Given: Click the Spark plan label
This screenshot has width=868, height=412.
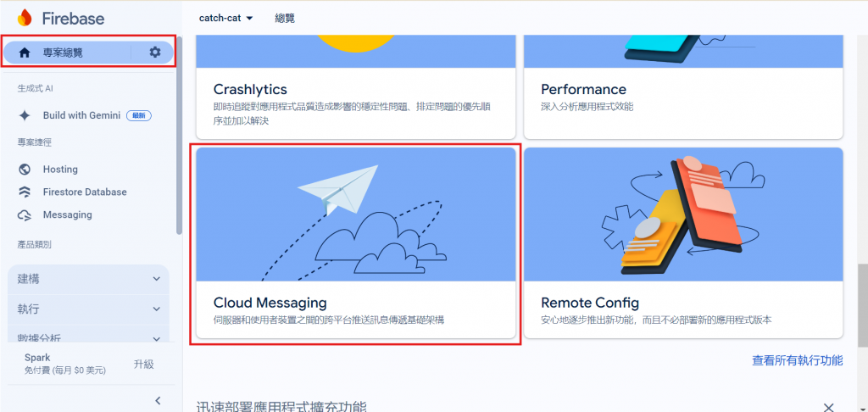Looking at the screenshot, I should (x=37, y=358).
